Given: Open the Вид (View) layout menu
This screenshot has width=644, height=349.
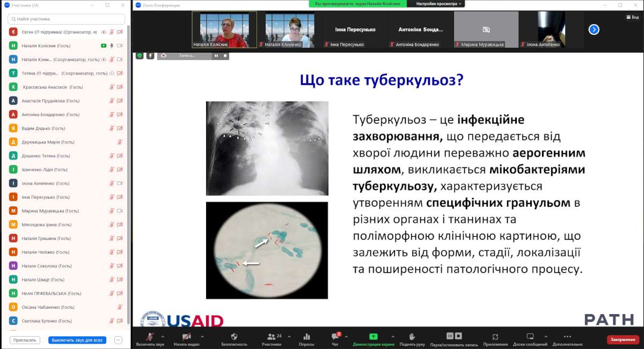Looking at the screenshot, I should 632,17.
